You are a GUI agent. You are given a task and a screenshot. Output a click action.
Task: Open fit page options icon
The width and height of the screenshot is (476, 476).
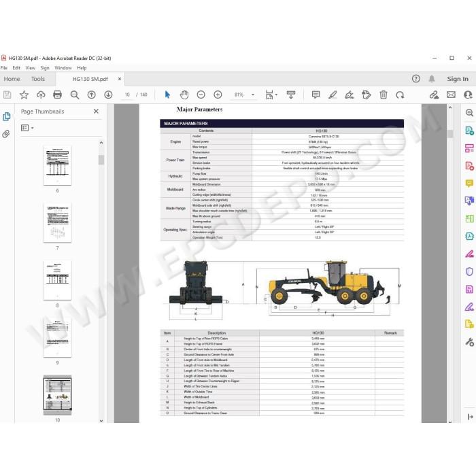[271, 95]
